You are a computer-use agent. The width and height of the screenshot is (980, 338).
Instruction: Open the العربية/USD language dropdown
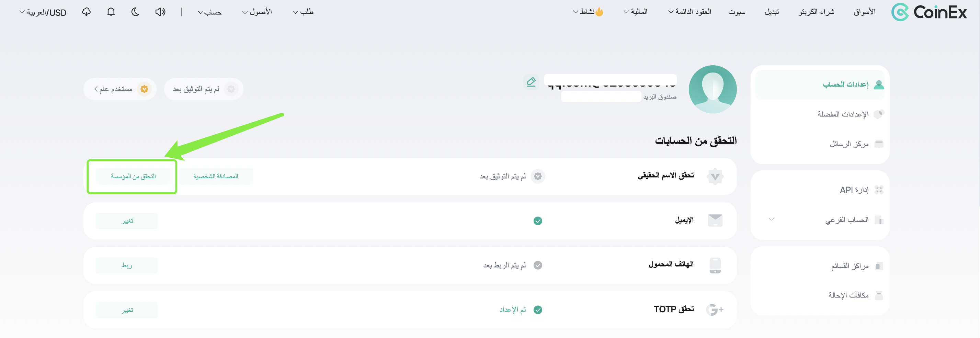[x=43, y=12]
